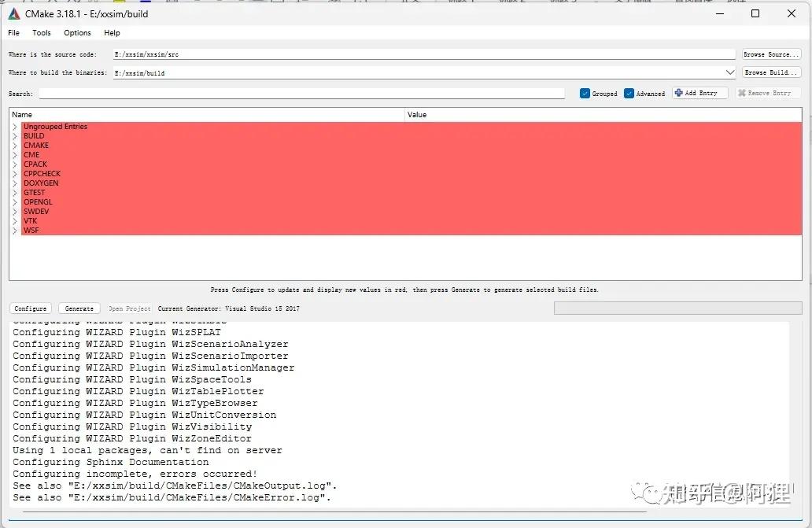This screenshot has width=812, height=528.
Task: Click the 'Using 1 local packages' line
Action: click(x=148, y=450)
